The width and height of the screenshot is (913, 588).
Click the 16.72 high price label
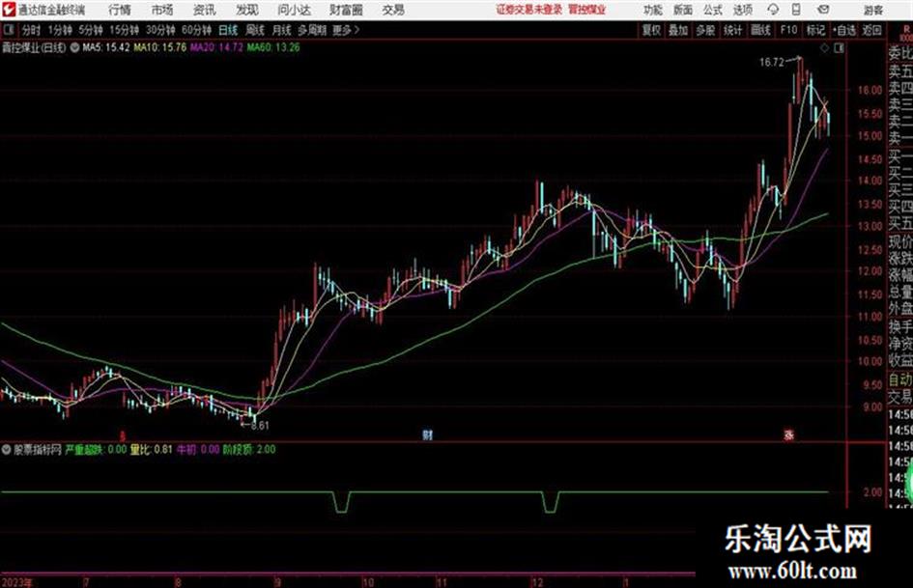(772, 63)
